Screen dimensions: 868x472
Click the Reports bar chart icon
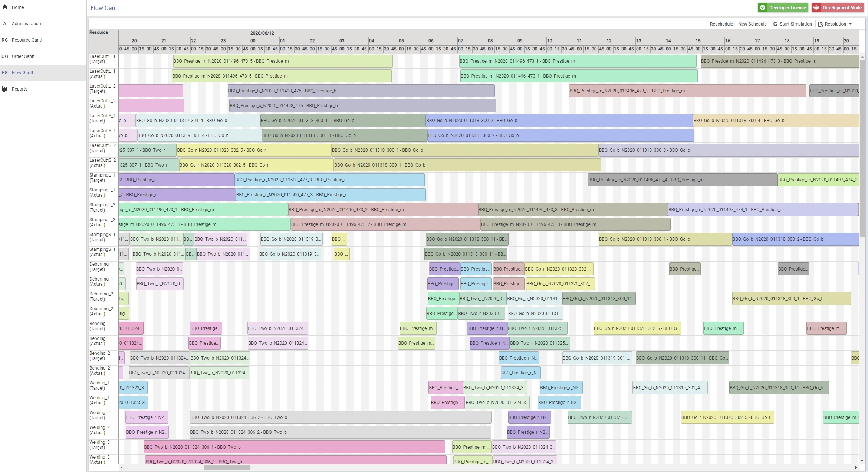click(x=5, y=89)
